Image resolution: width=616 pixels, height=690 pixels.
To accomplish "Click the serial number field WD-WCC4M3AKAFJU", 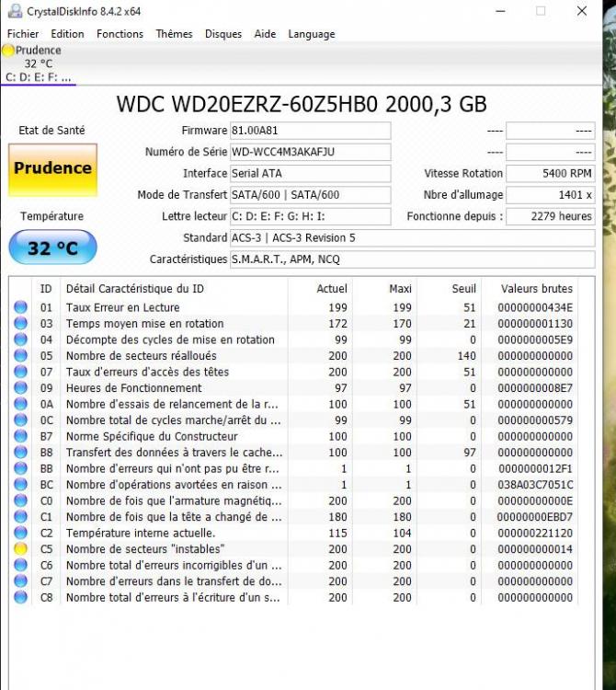I will [x=310, y=152].
